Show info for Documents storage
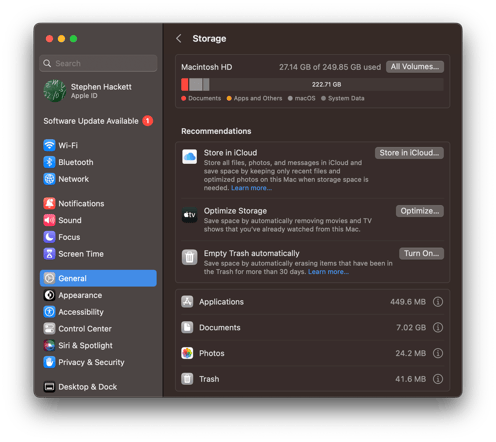Image resolution: width=496 pixels, height=442 pixels. pyautogui.click(x=438, y=327)
